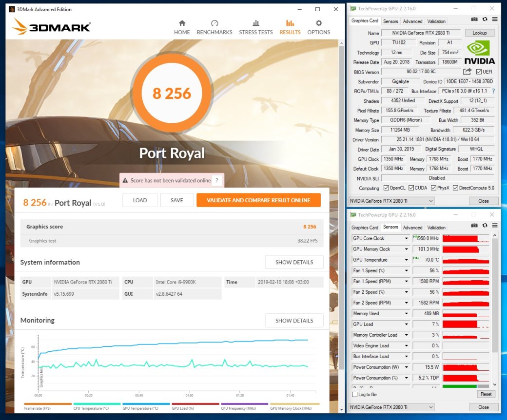Screen dimensions: 507x420
Task: Click Validate and Compare Result Online
Action: [259, 200]
